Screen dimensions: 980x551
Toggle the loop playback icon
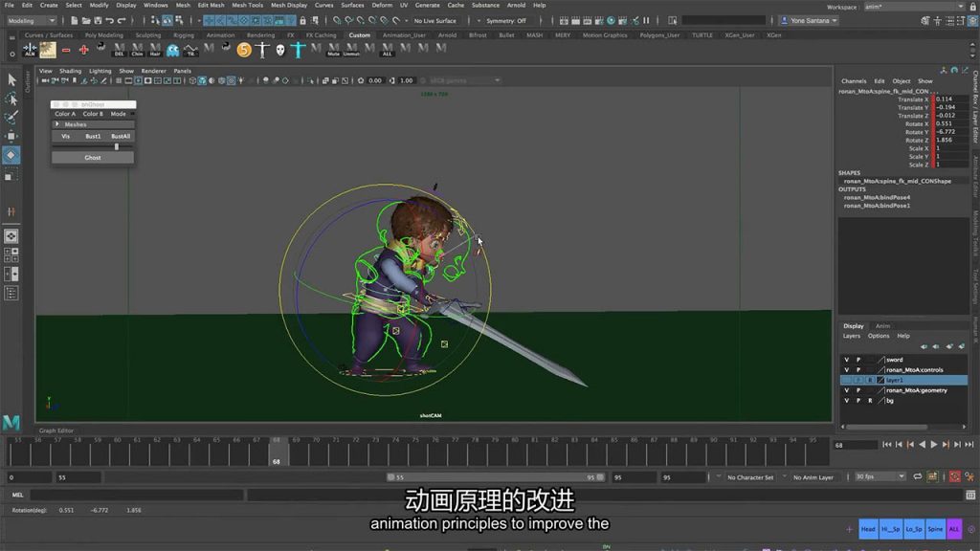[917, 476]
